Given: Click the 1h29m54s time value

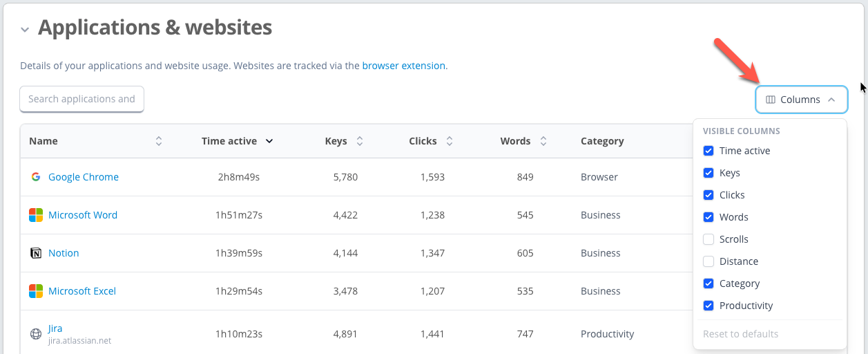Looking at the screenshot, I should [239, 291].
